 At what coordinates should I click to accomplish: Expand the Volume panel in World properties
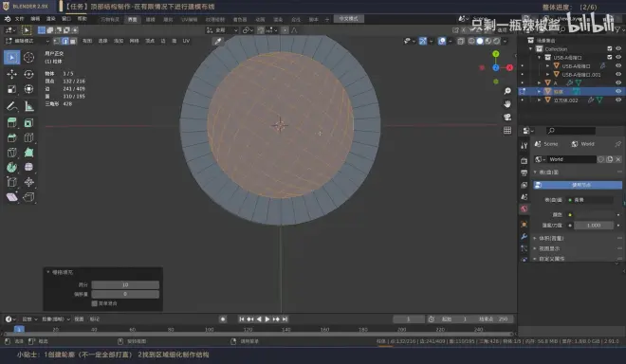(535, 238)
